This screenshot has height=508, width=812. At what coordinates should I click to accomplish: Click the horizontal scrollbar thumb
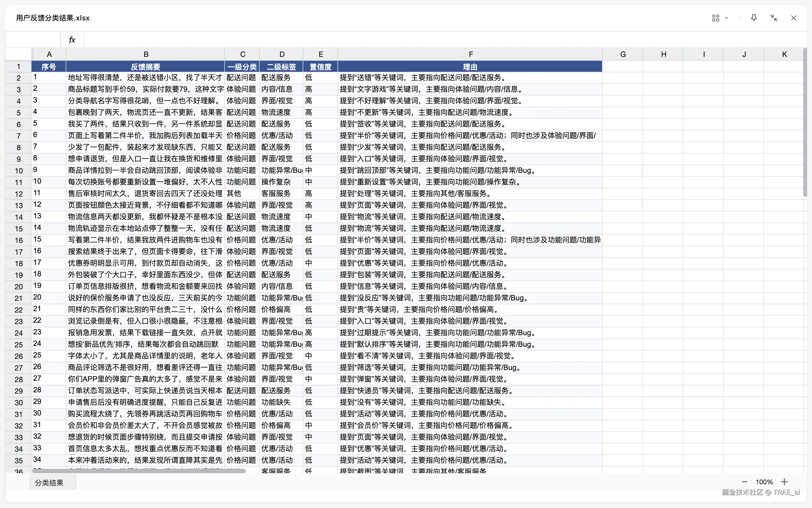(x=139, y=471)
